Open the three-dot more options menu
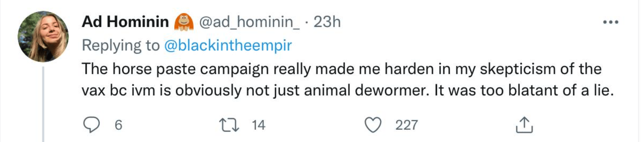Screen dimensions: 644x142 [x=611, y=22]
